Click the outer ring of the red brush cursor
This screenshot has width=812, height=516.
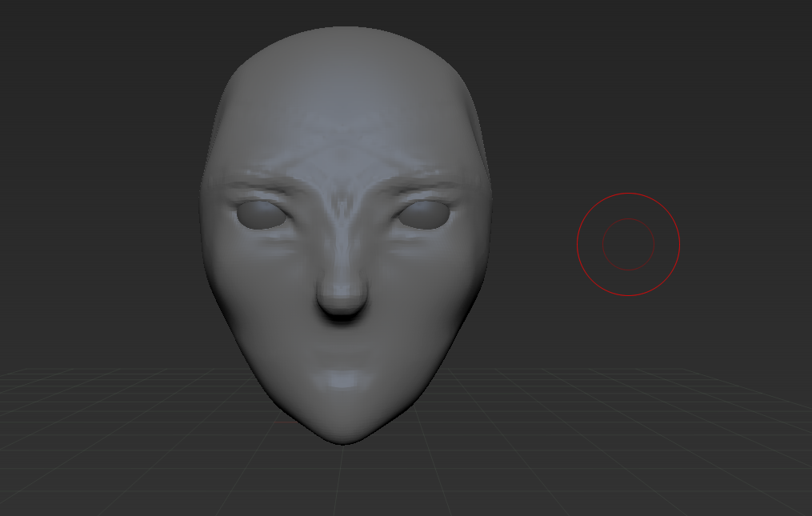click(x=628, y=194)
